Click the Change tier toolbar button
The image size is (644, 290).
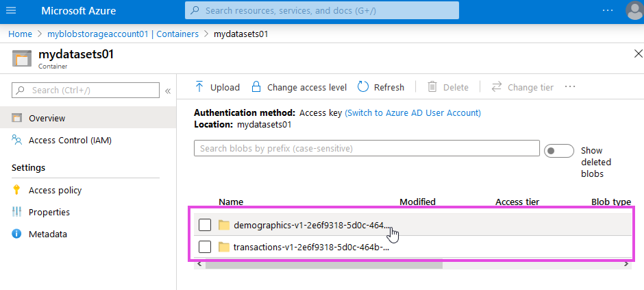click(x=523, y=87)
